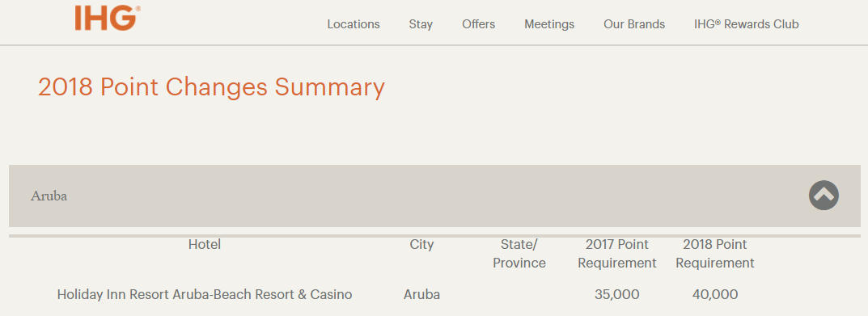Click the IHG logo
868x316 pixels.
point(108,18)
